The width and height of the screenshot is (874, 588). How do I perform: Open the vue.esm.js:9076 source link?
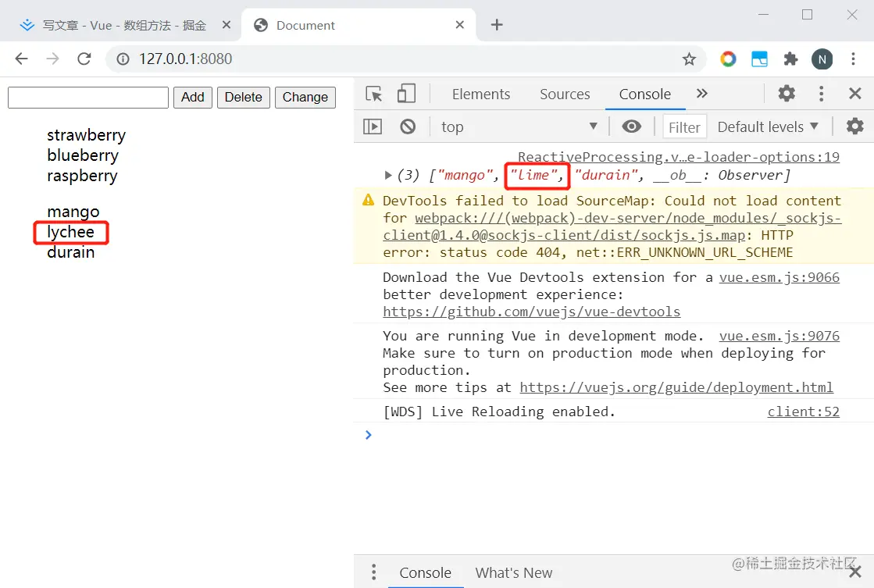[x=779, y=336]
